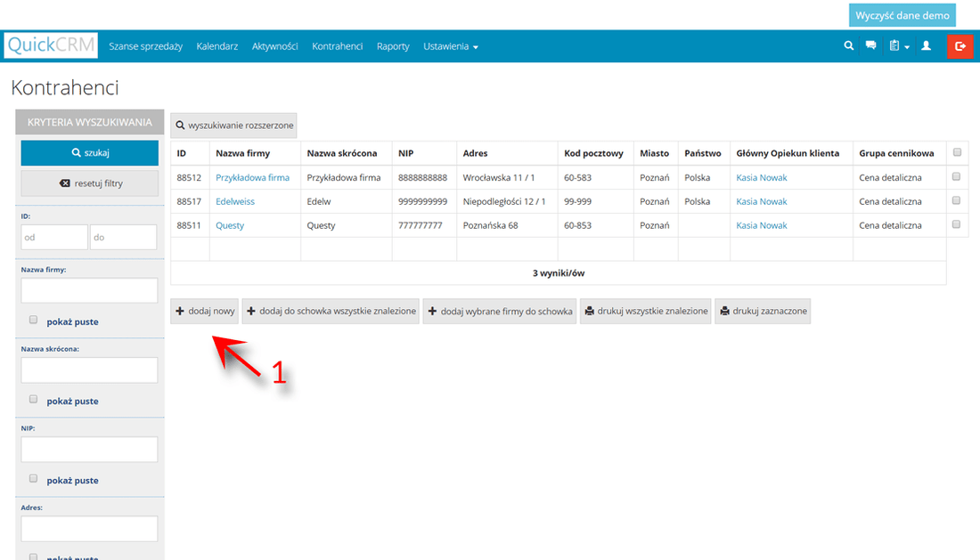Click the 'resetuj filtry' button

click(x=90, y=183)
